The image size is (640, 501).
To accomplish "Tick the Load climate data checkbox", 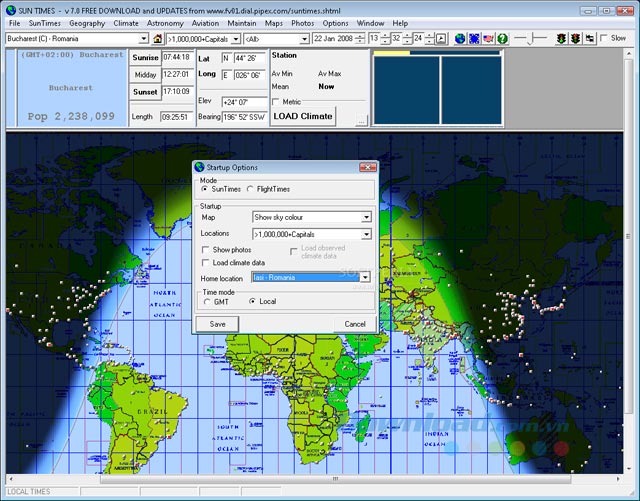I will pyautogui.click(x=206, y=262).
